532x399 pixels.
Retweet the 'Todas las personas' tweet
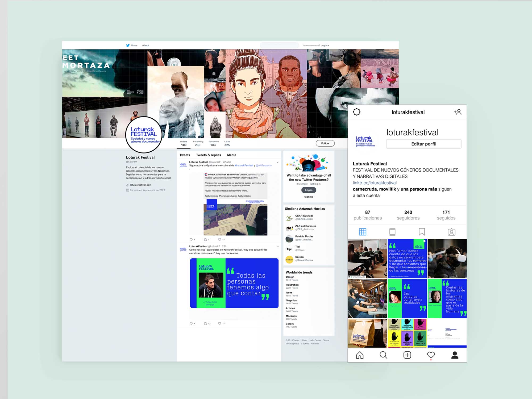pos(205,323)
